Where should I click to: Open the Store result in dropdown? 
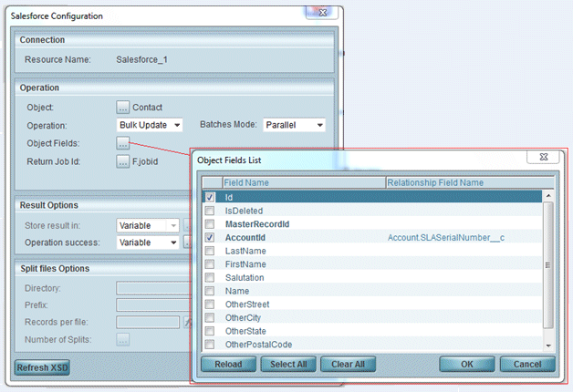148,225
